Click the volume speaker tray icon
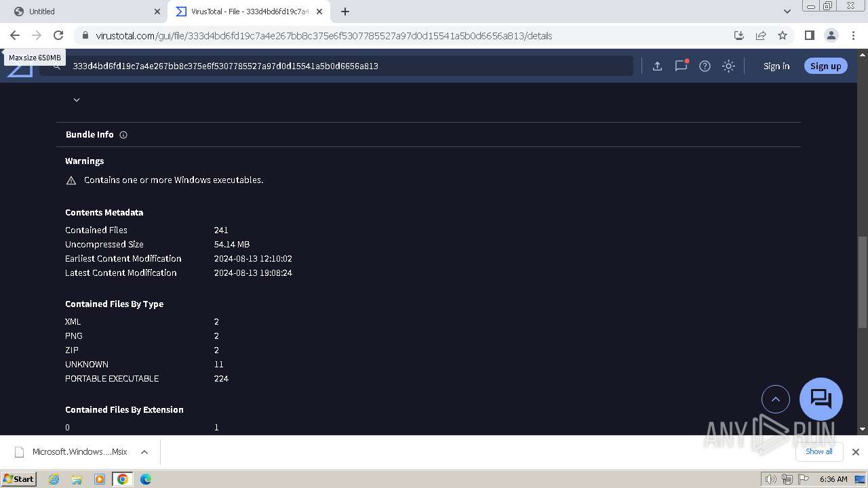The height and width of the screenshot is (488, 868). click(771, 479)
